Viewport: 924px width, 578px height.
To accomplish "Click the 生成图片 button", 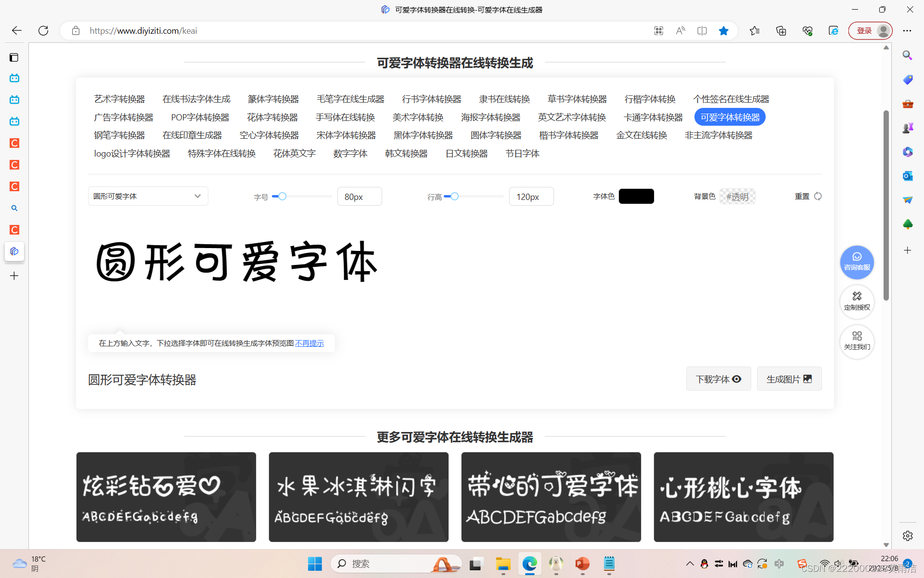I will (789, 379).
